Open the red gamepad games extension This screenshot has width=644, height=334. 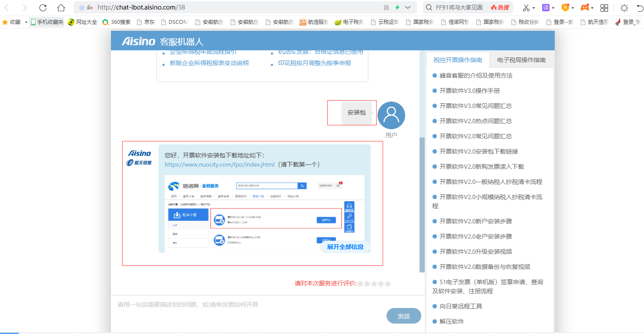point(585,7)
